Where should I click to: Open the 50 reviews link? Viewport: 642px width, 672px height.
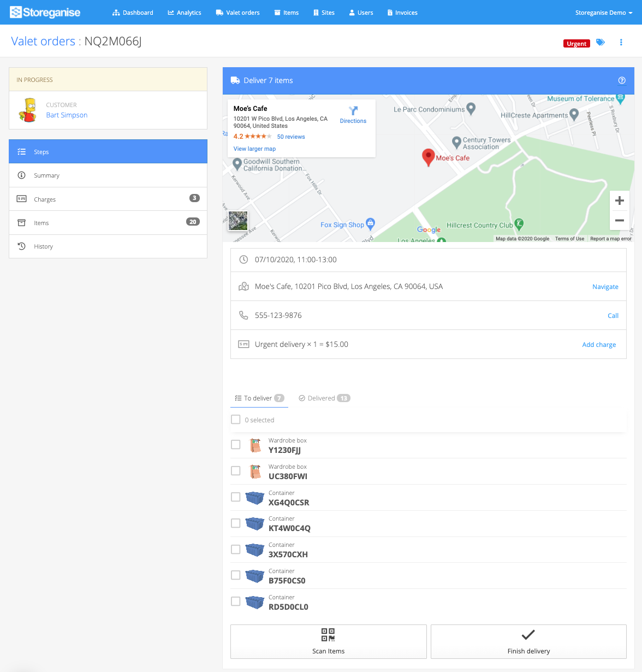(291, 137)
